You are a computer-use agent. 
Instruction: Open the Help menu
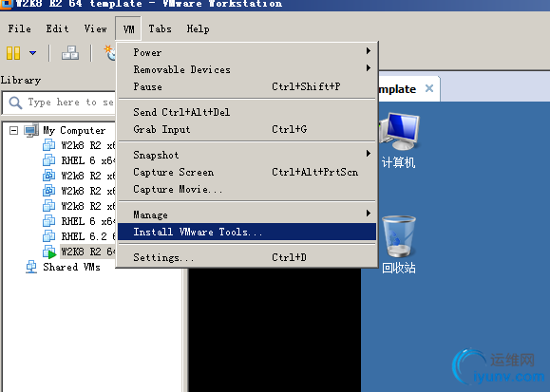[x=198, y=28]
